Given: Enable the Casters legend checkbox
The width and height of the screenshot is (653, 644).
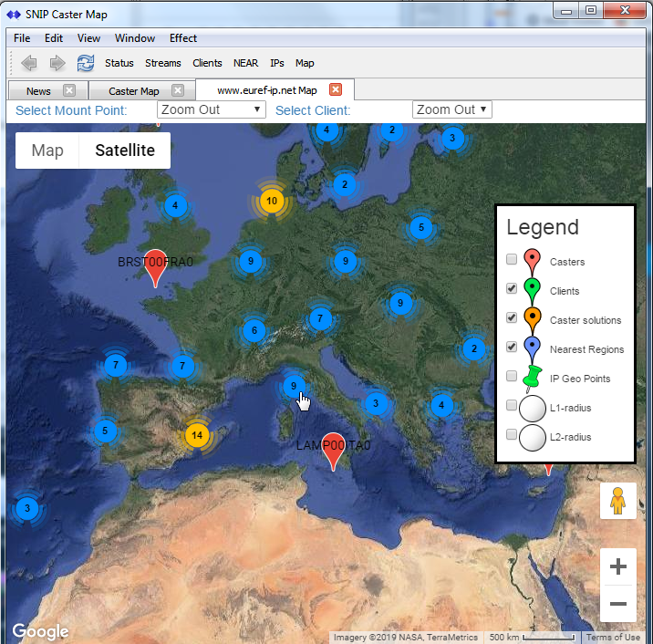Looking at the screenshot, I should click(512, 259).
